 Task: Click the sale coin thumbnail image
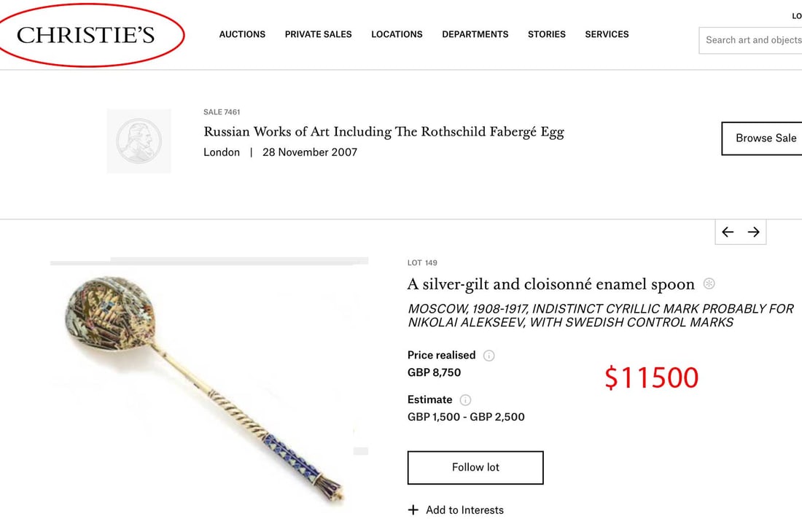[139, 141]
